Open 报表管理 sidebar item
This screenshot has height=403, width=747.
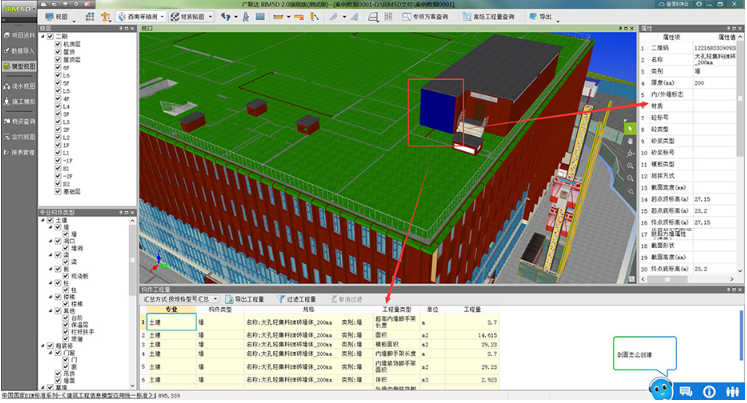[x=18, y=152]
